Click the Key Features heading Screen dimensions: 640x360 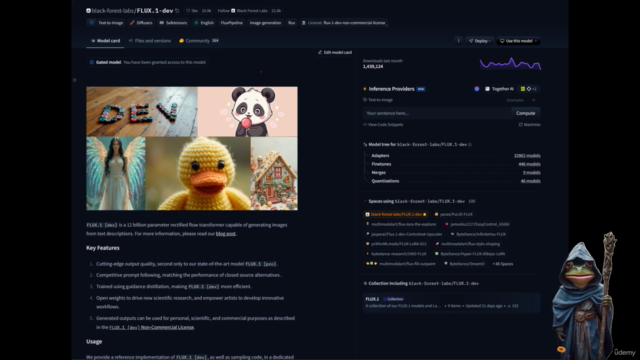103,248
